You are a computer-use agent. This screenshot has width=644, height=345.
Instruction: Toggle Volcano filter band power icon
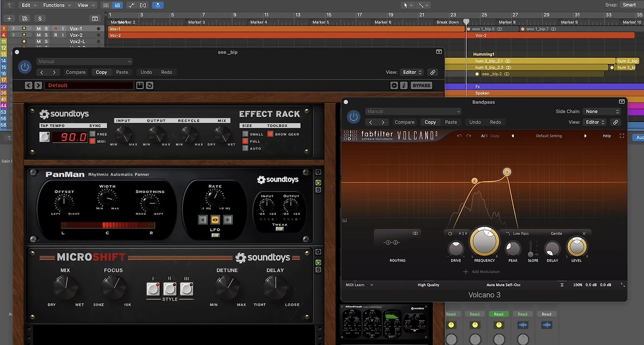click(450, 233)
